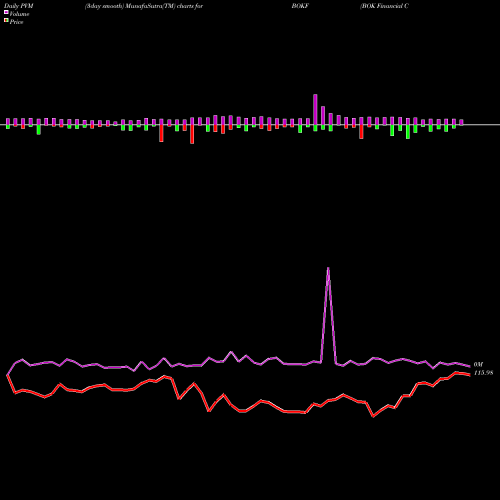This screenshot has height=500, width=500.
Task: Click the 'Price' legend label
Action: point(16,22)
